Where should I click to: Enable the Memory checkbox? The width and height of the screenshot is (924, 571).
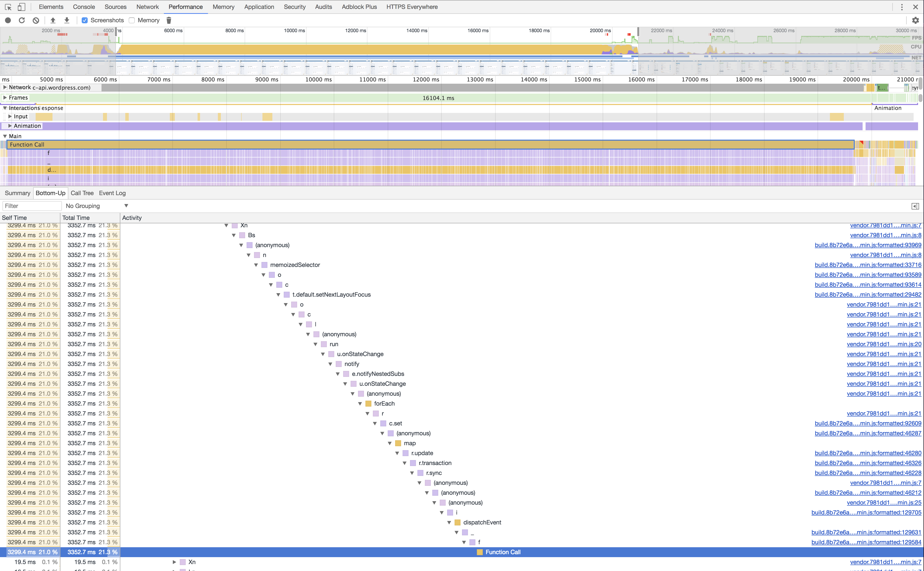pyautogui.click(x=132, y=20)
